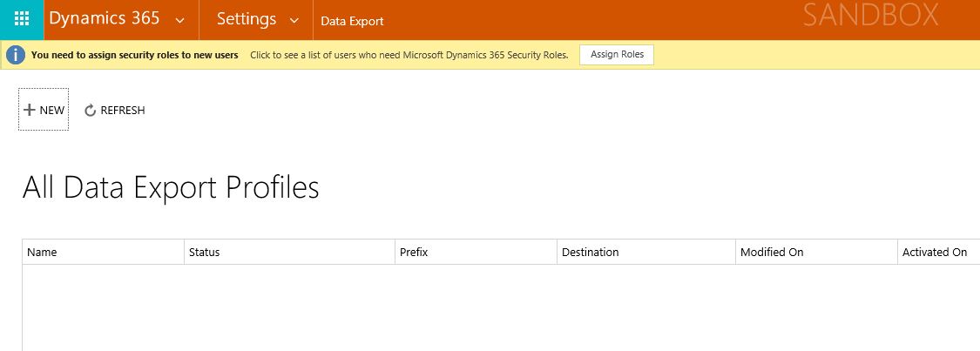Screen dimensions: 980x351
Task: Click the All Data Export Profiles heading
Action: (x=171, y=187)
